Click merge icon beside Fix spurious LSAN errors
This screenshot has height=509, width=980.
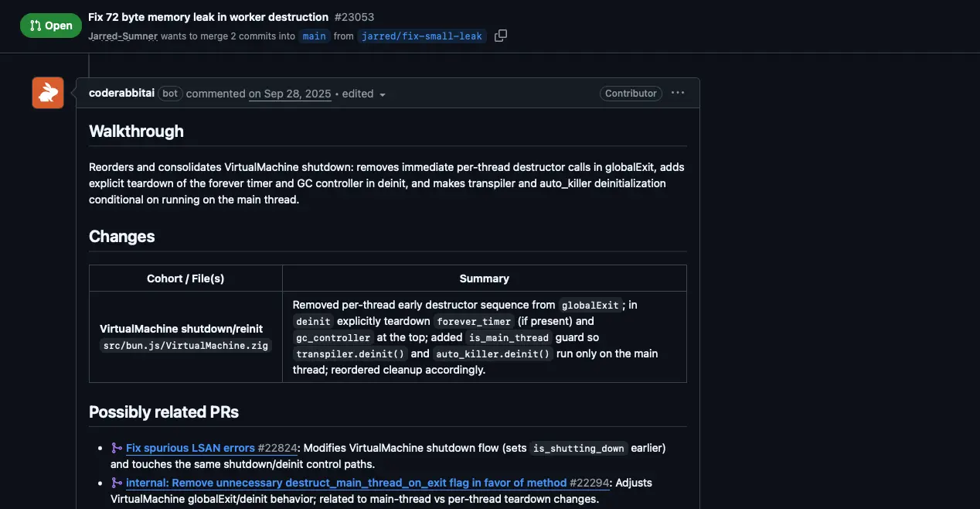tap(117, 448)
